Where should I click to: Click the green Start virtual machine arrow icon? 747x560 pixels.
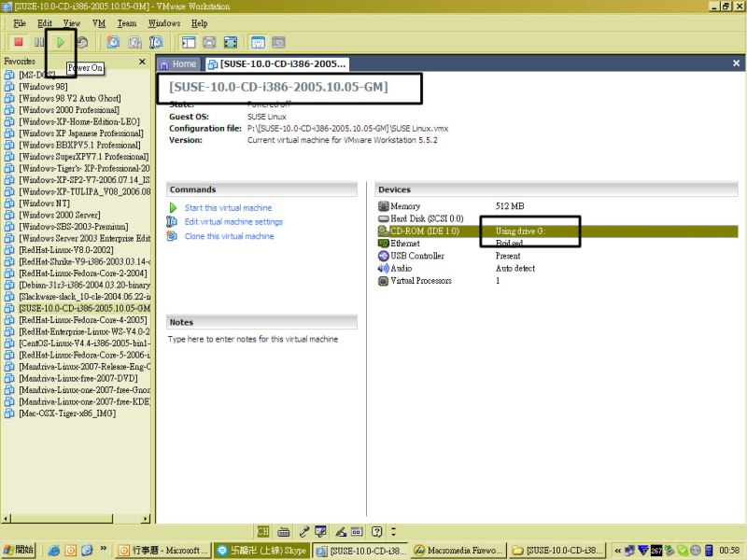pyautogui.click(x=173, y=207)
